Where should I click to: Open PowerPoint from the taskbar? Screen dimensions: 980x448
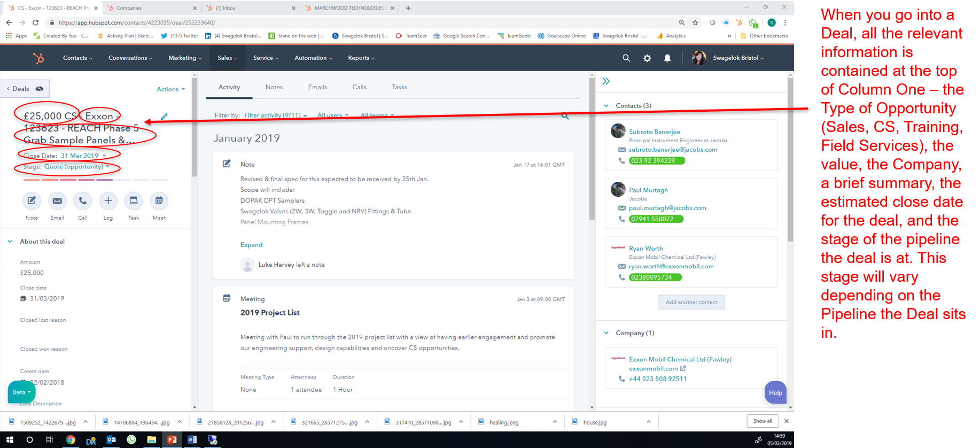tap(172, 439)
